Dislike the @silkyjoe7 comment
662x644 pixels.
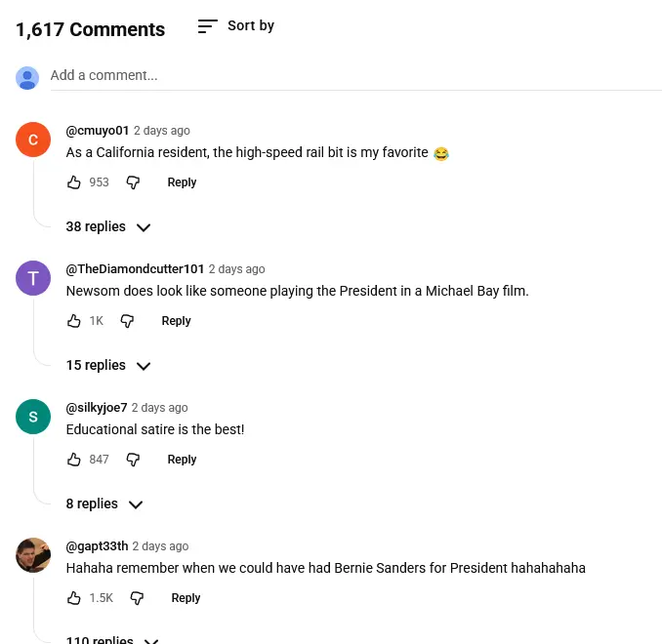pyautogui.click(x=134, y=460)
